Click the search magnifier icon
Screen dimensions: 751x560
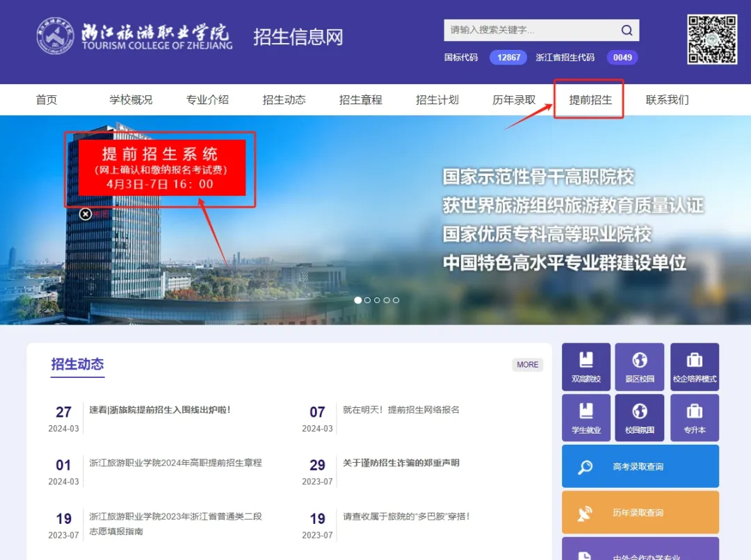point(627,31)
